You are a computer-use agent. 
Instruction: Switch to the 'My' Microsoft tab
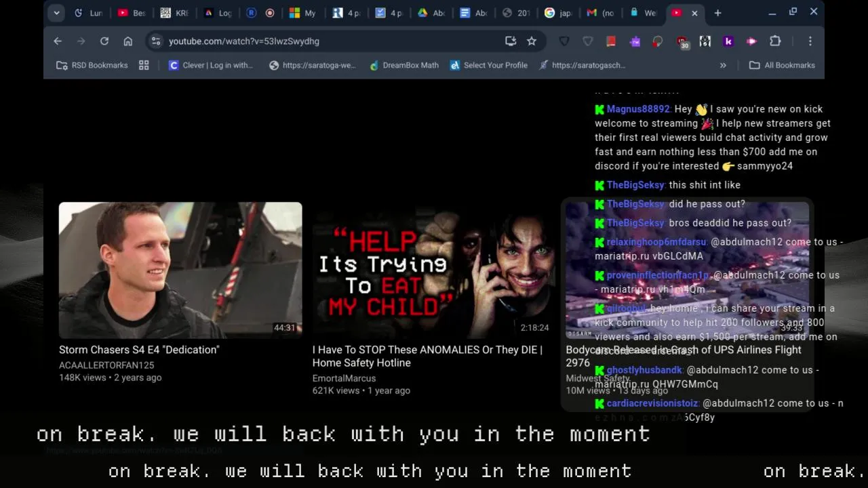pos(302,13)
